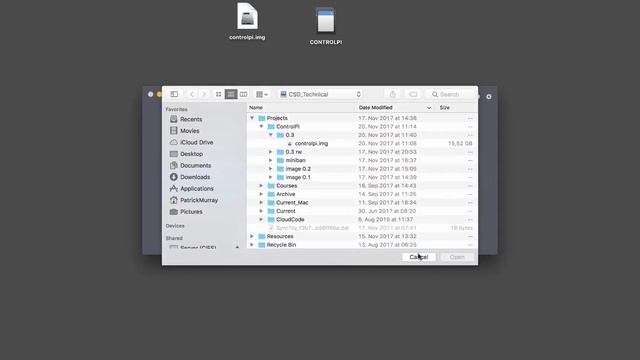Screen dimensions: 640x360
Task: Select Movies in the sidebar
Action: click(x=190, y=131)
